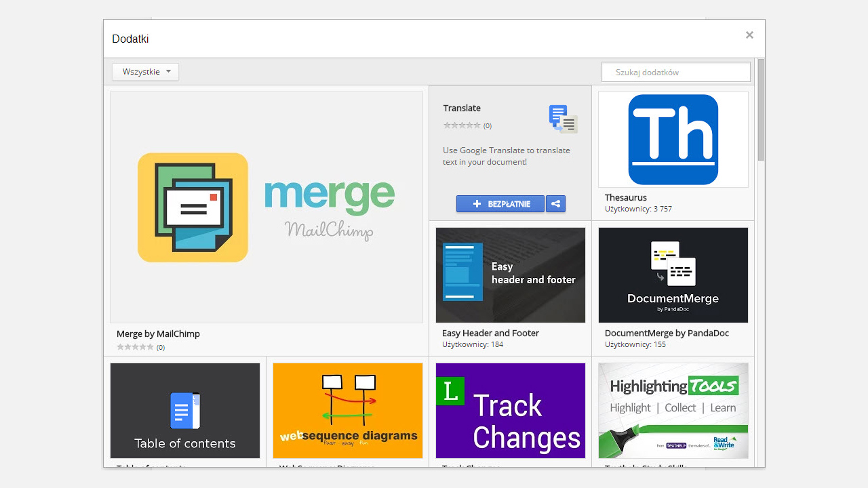Select the Easy Header and Footer thumbnail
The width and height of the screenshot is (868, 488).
coord(510,275)
